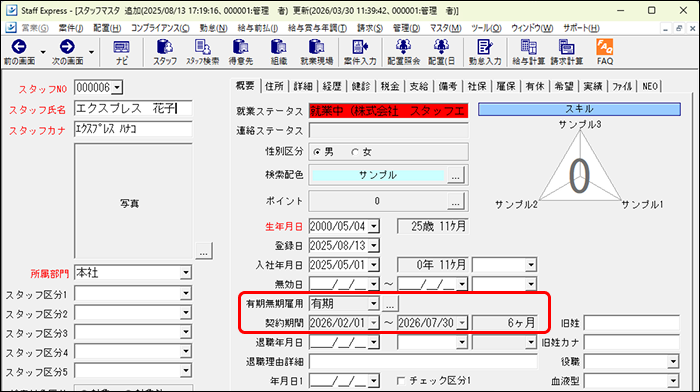Click the スキル header button
This screenshot has width=700, height=392.
[x=579, y=109]
